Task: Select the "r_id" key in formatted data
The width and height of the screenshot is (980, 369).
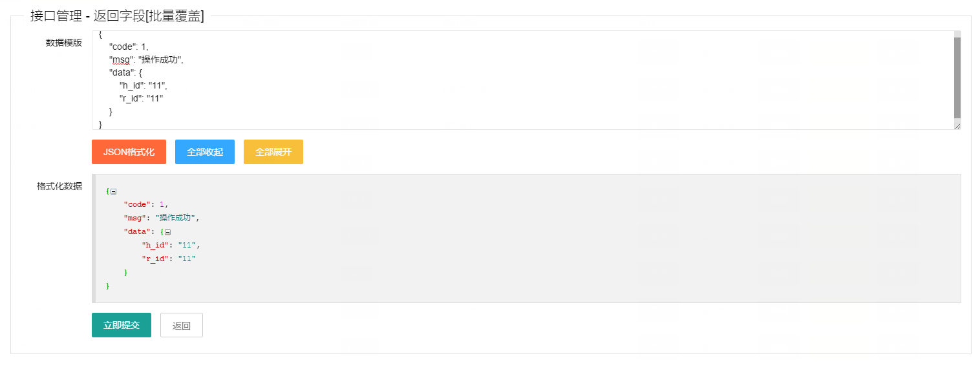Action: pos(156,259)
